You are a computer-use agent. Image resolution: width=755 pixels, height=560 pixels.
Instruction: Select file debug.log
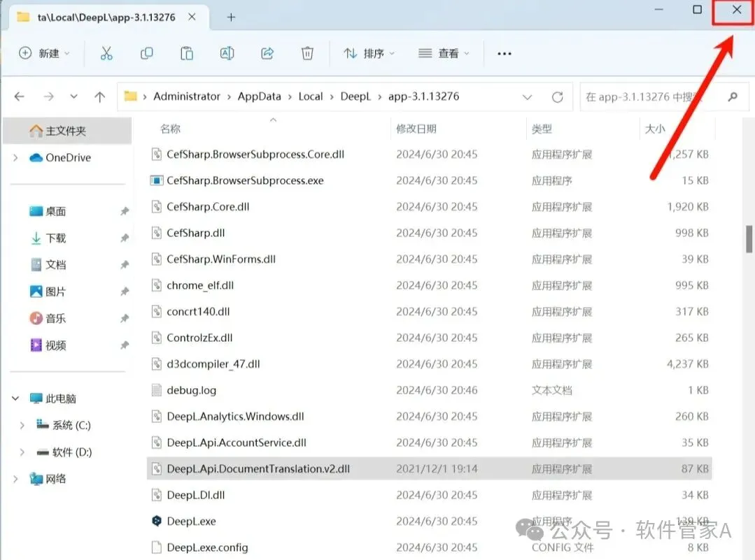[x=191, y=390]
